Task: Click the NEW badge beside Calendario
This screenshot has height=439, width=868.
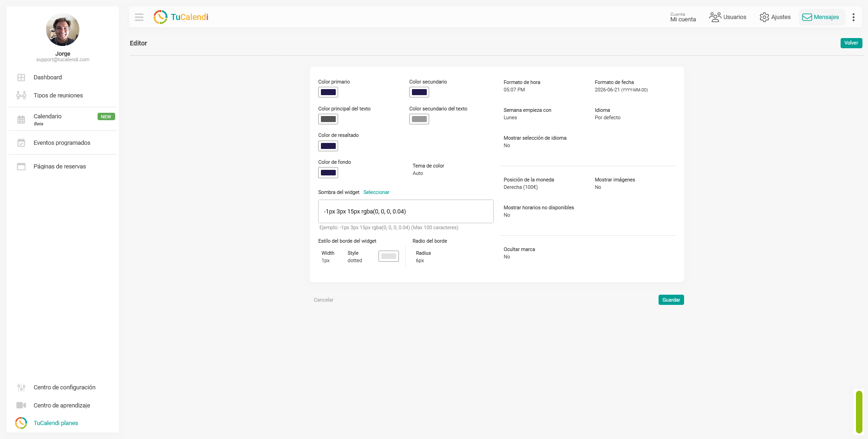Action: 106,116
